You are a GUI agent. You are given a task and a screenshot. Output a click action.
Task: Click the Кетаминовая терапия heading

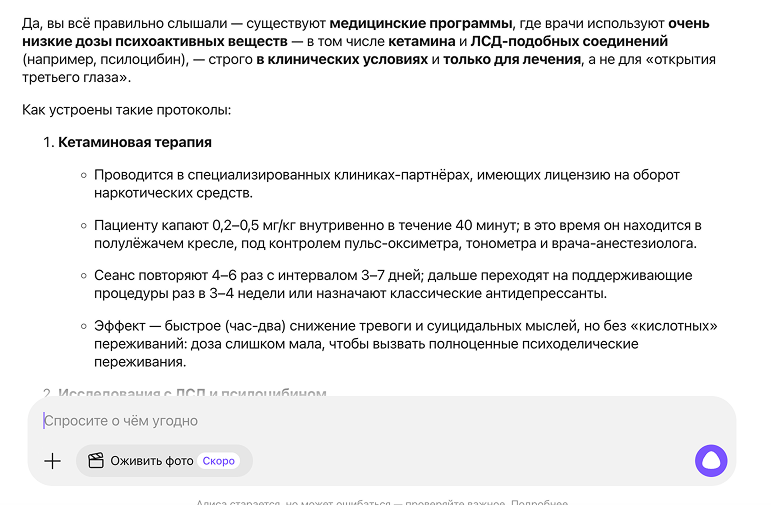(134, 143)
